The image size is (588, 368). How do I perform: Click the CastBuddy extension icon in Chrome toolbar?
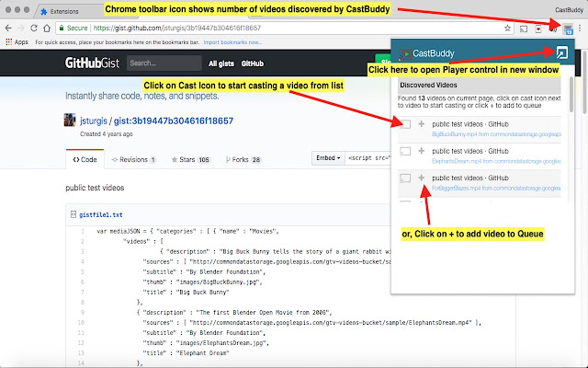pos(568,29)
